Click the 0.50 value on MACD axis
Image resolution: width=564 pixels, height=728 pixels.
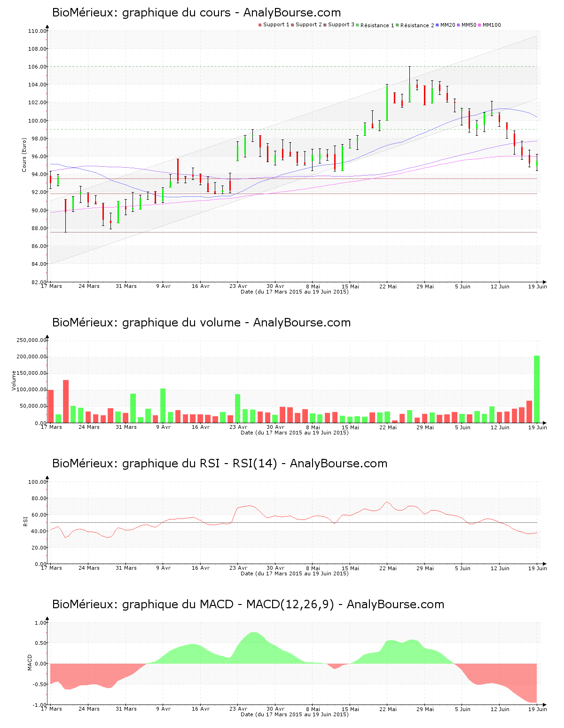(x=40, y=643)
